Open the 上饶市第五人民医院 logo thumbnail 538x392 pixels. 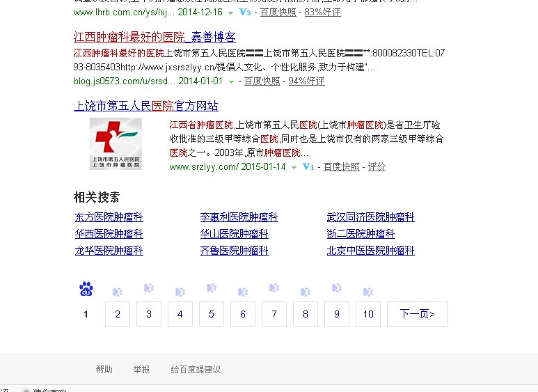[x=116, y=143]
